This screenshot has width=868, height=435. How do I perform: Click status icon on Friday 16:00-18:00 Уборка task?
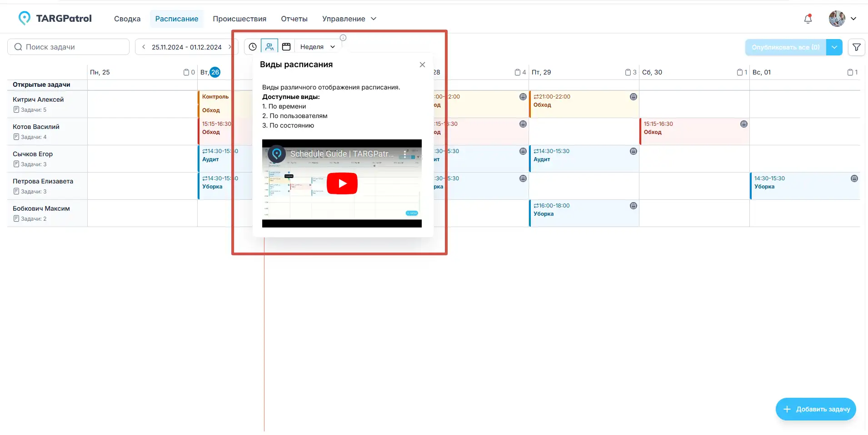coord(634,206)
